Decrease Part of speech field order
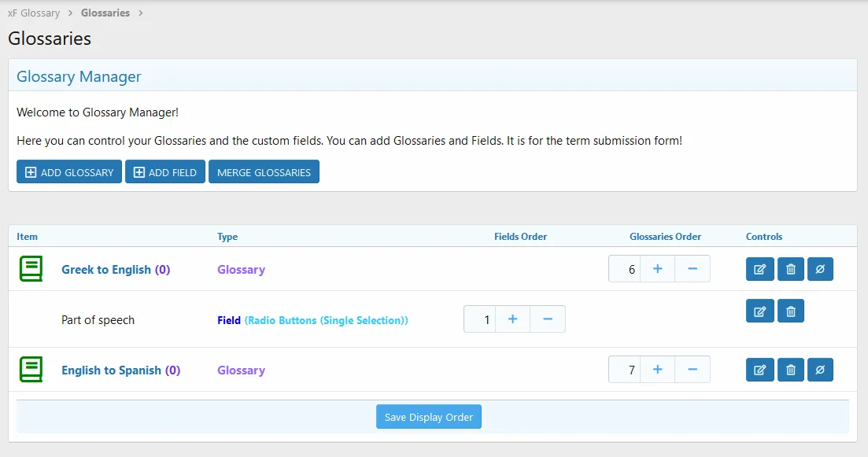868x457 pixels. [x=548, y=319]
